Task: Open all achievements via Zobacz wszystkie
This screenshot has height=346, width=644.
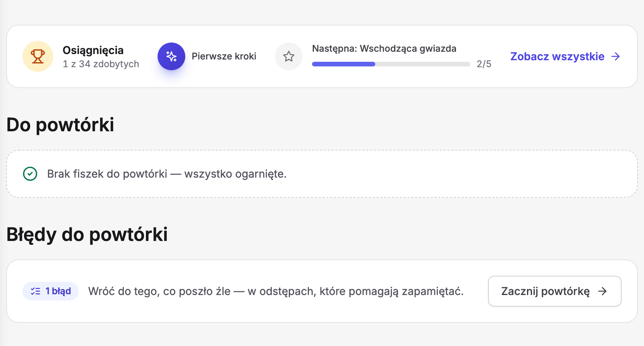Action: 565,56
